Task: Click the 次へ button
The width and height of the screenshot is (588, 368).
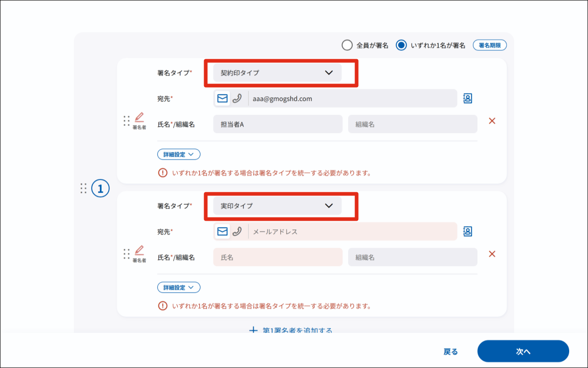Action: pos(523,351)
